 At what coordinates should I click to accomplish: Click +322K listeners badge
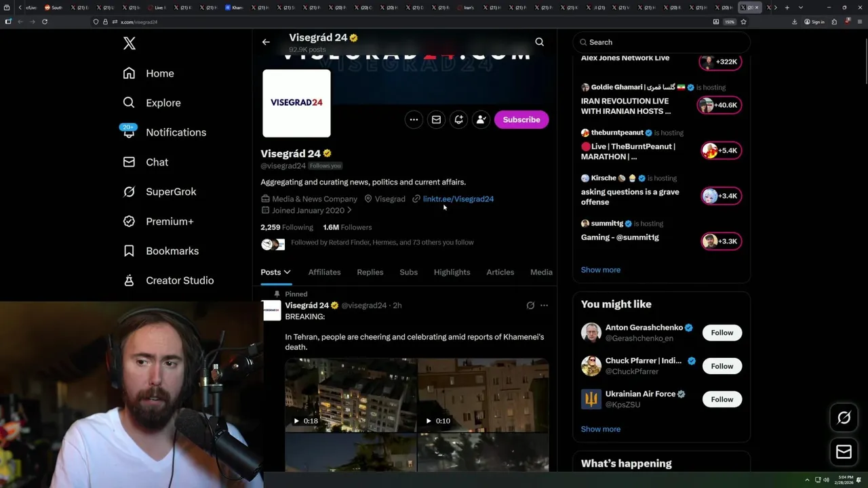pos(720,62)
